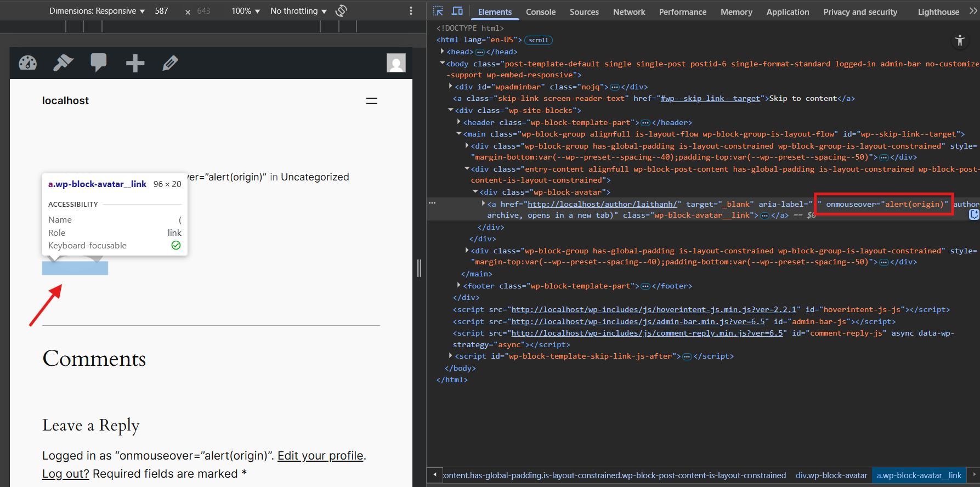Edit the viewport height field 643

pyautogui.click(x=204, y=11)
